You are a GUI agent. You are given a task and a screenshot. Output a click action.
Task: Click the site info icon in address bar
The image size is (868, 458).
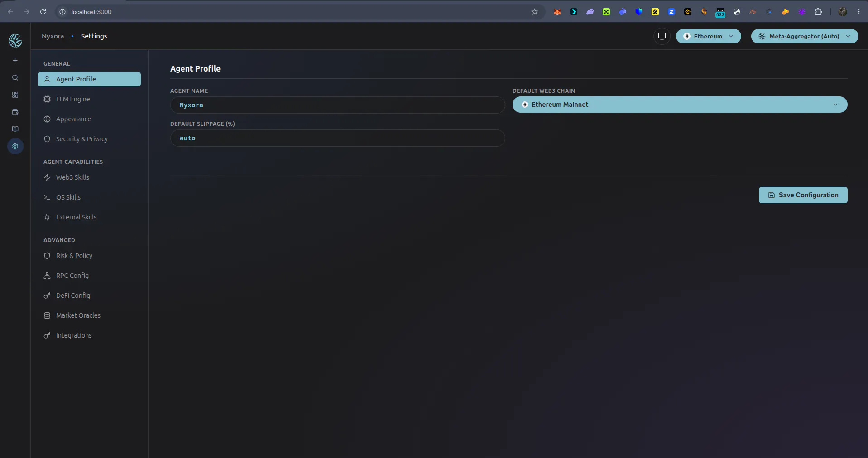pos(62,12)
